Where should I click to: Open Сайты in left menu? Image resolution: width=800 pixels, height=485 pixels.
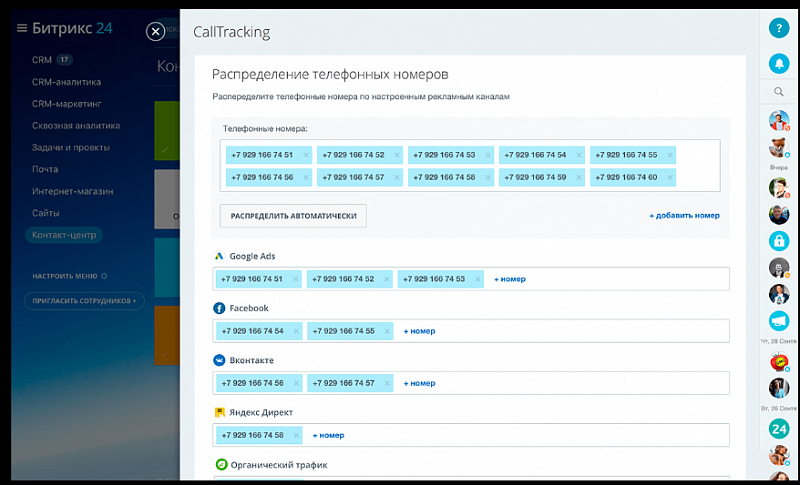point(45,213)
